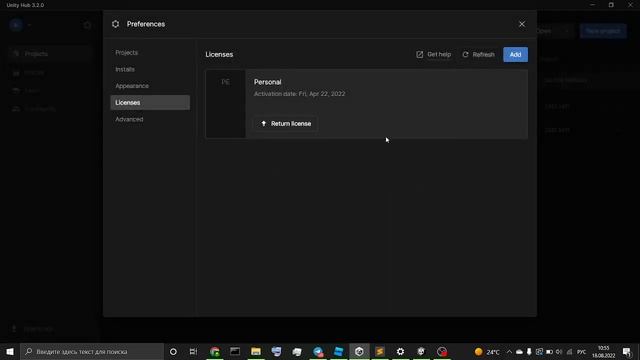Image resolution: width=640 pixels, height=360 pixels.
Task: Open the taskbar clock and date
Action: pos(603,351)
